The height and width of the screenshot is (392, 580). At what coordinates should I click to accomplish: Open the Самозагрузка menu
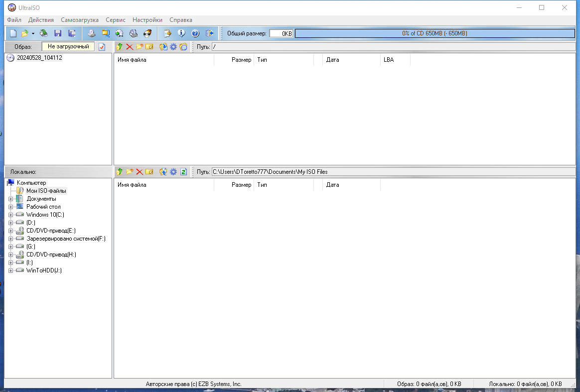click(80, 20)
